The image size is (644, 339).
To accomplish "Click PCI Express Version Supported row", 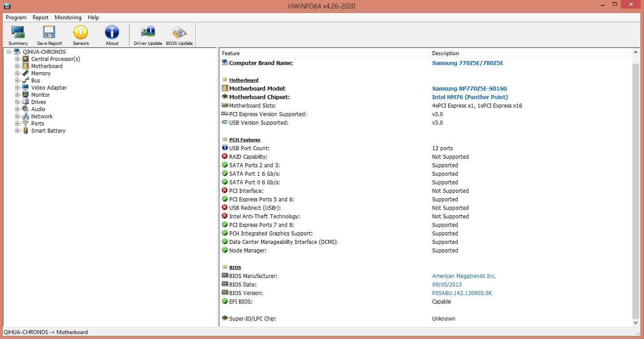I will [x=426, y=114].
